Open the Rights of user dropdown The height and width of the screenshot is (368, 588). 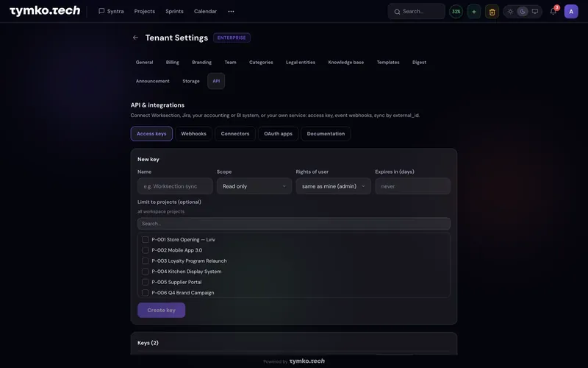tap(334, 186)
